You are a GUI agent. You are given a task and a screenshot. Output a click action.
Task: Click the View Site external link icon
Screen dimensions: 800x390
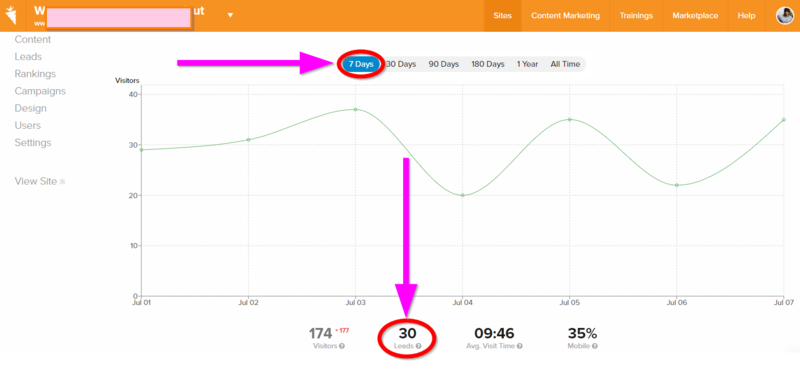pos(62,182)
